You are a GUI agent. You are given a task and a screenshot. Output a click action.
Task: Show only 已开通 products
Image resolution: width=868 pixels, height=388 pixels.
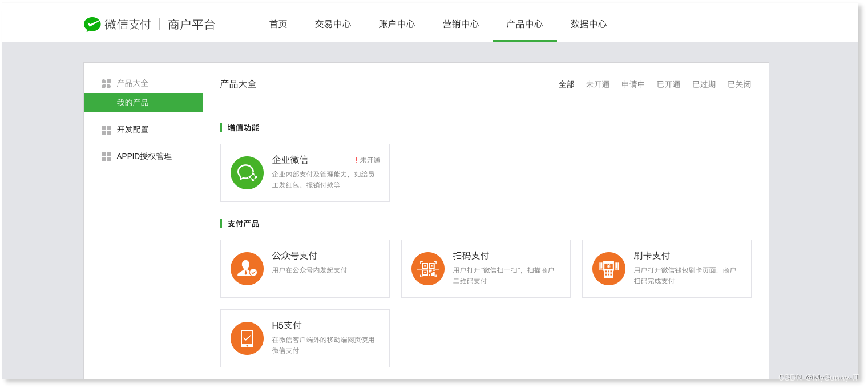point(669,84)
